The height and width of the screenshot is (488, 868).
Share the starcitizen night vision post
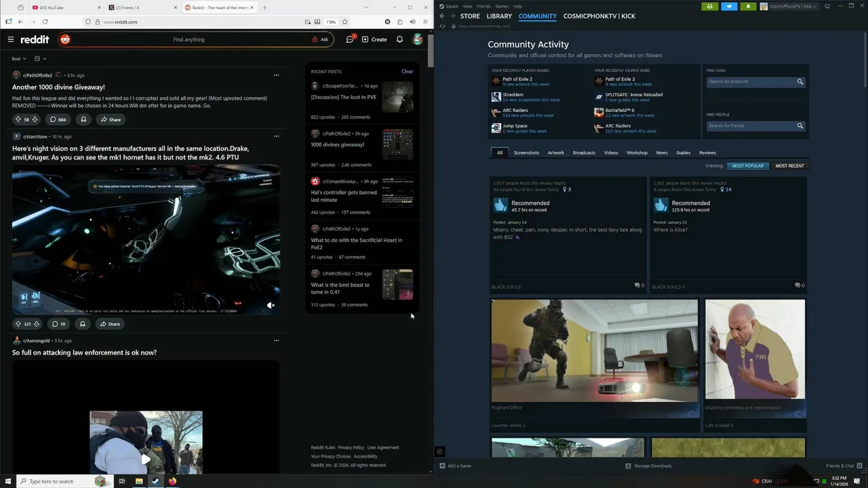110,324
